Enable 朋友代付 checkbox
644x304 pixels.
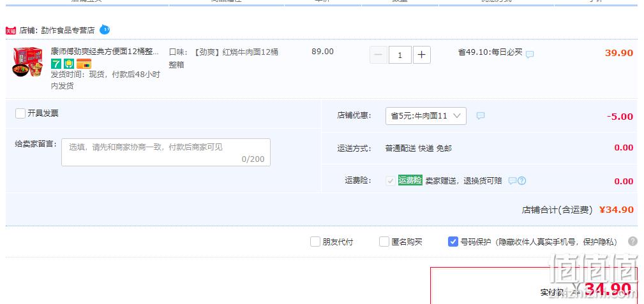(x=315, y=242)
